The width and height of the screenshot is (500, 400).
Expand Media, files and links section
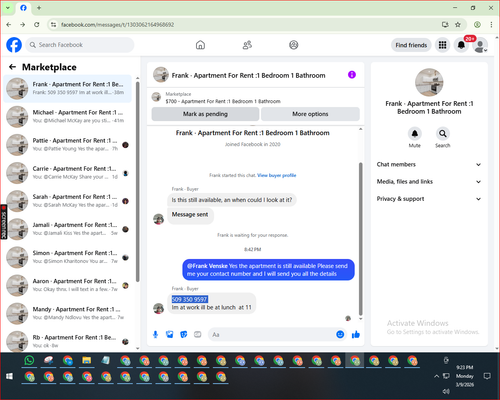pyautogui.click(x=429, y=182)
